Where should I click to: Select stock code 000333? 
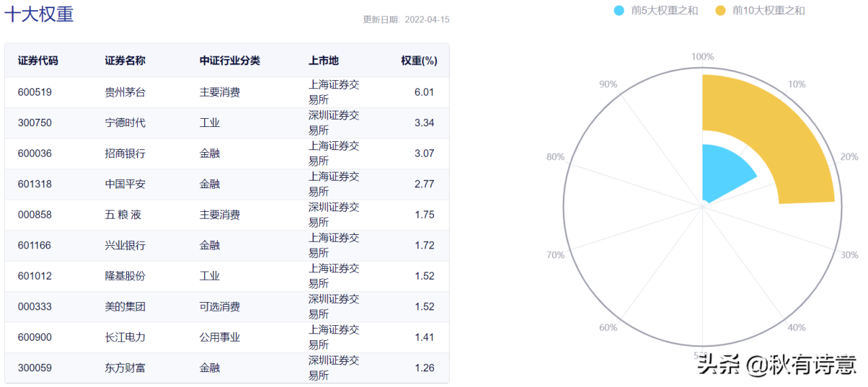(35, 307)
